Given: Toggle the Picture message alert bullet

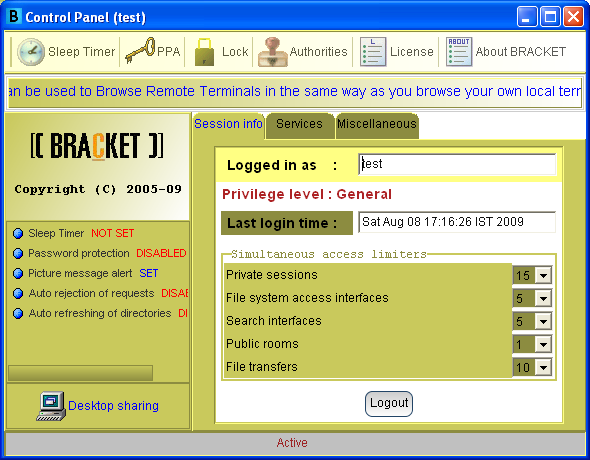Looking at the screenshot, I should pos(18,273).
